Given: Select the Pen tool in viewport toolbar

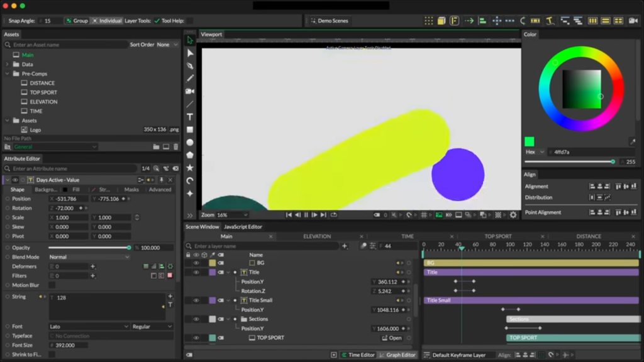Looking at the screenshot, I should pyautogui.click(x=190, y=65).
